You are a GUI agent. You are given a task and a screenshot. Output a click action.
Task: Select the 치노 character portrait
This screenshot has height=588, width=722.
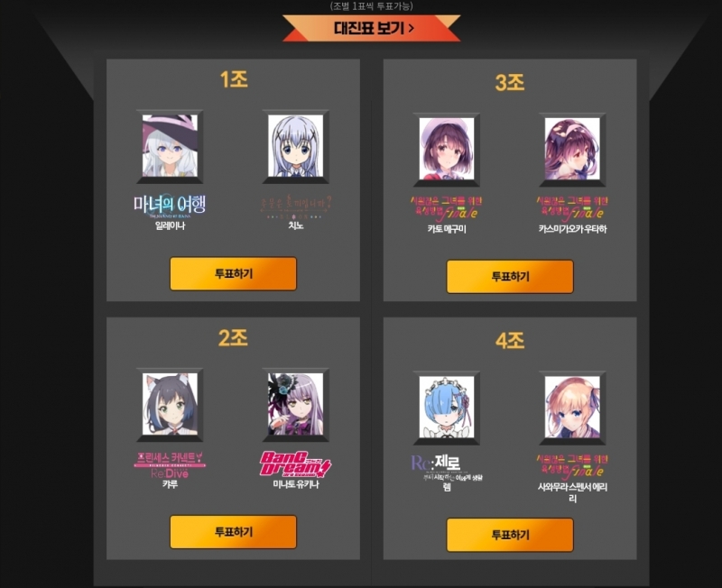(296, 146)
